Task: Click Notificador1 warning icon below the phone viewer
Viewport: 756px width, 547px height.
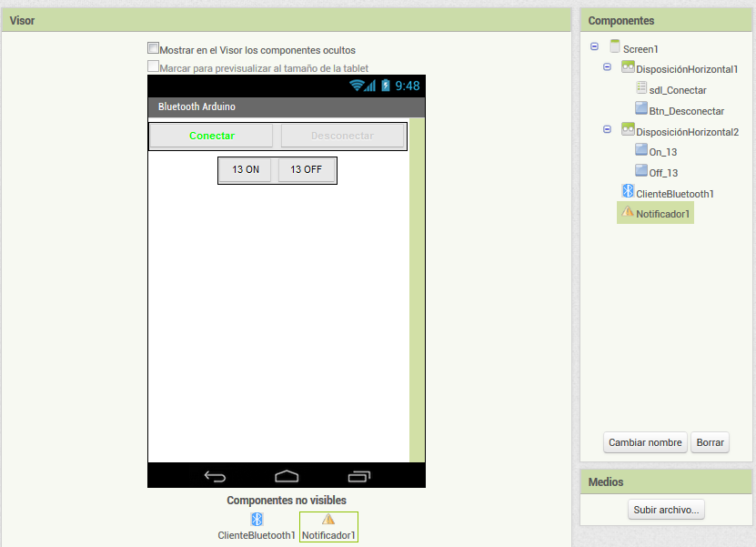Action: coord(328,519)
